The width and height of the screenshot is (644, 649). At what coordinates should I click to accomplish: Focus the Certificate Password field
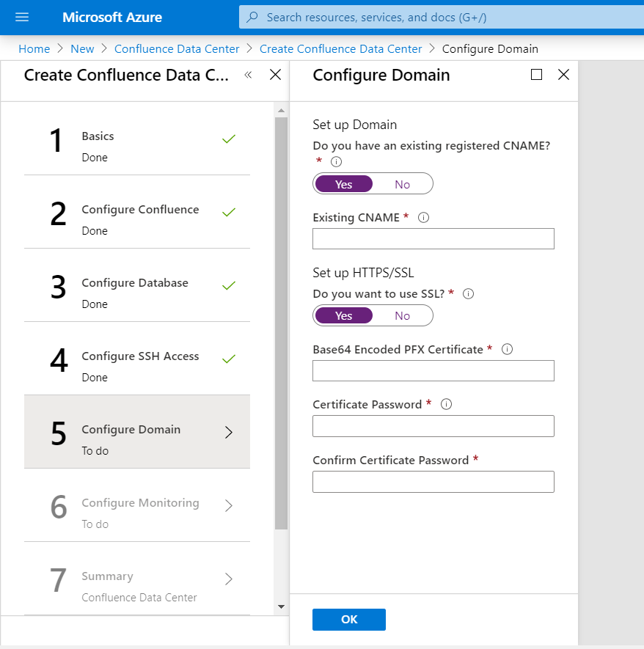point(433,426)
